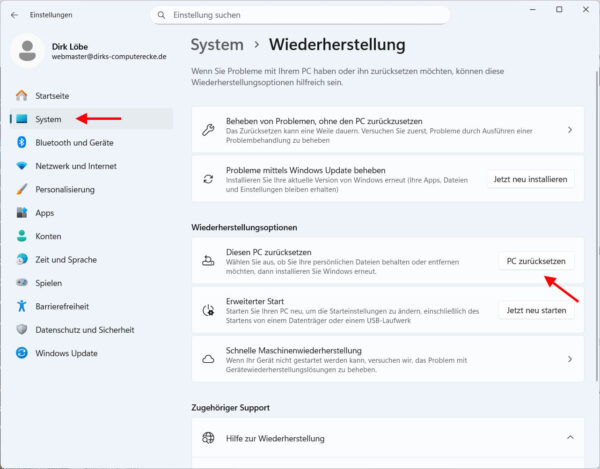Click the Barrierefreiheit accessibility icon
The image size is (600, 469).
click(x=22, y=306)
